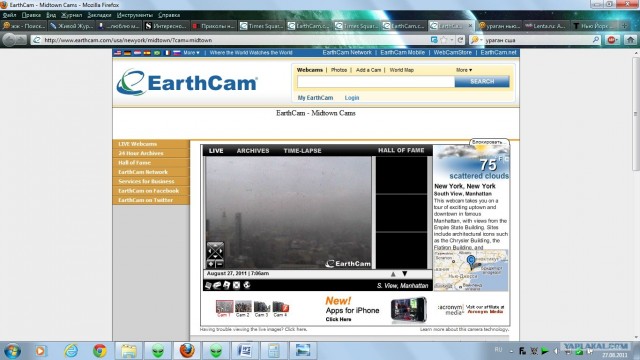Open the Word document taskbar button

pos(244,351)
